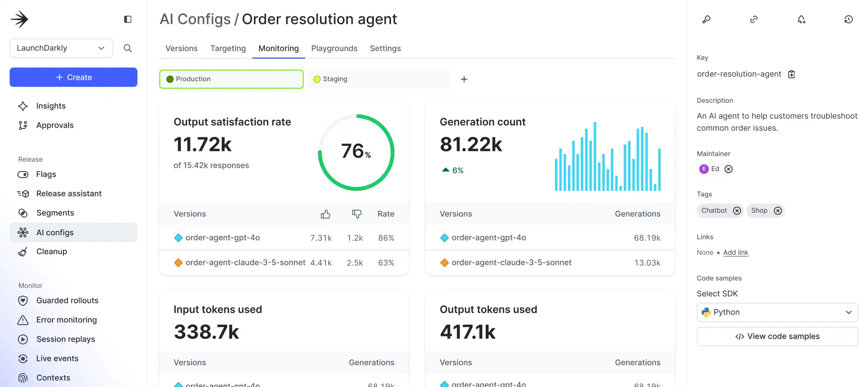
Task: Click the LaunchDarkly arrow logo
Action: click(x=19, y=19)
